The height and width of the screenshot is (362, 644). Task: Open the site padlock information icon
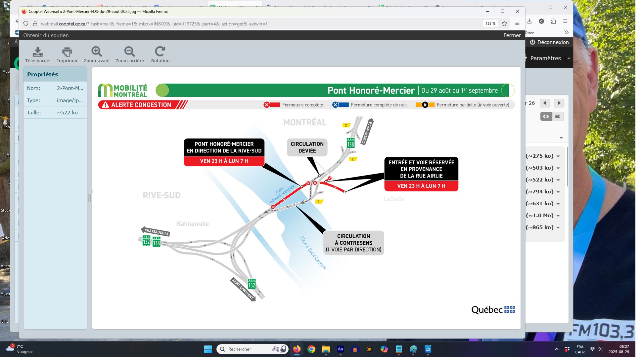click(x=35, y=24)
